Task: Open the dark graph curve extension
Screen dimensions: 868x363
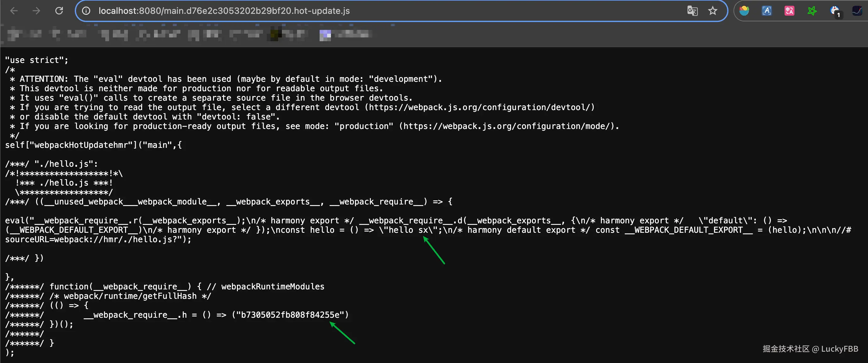Action: (857, 11)
